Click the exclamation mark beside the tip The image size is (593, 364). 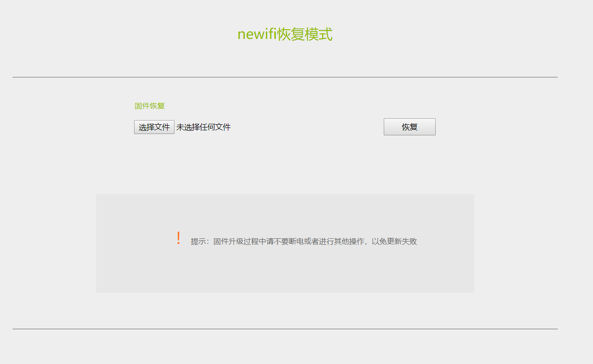click(x=178, y=237)
